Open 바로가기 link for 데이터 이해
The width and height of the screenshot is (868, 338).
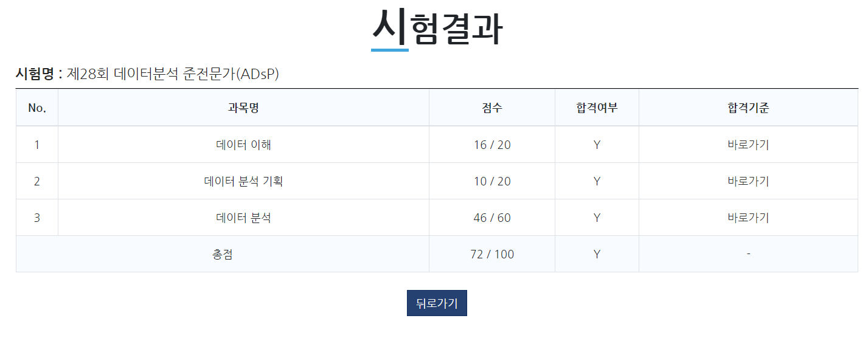coord(748,145)
